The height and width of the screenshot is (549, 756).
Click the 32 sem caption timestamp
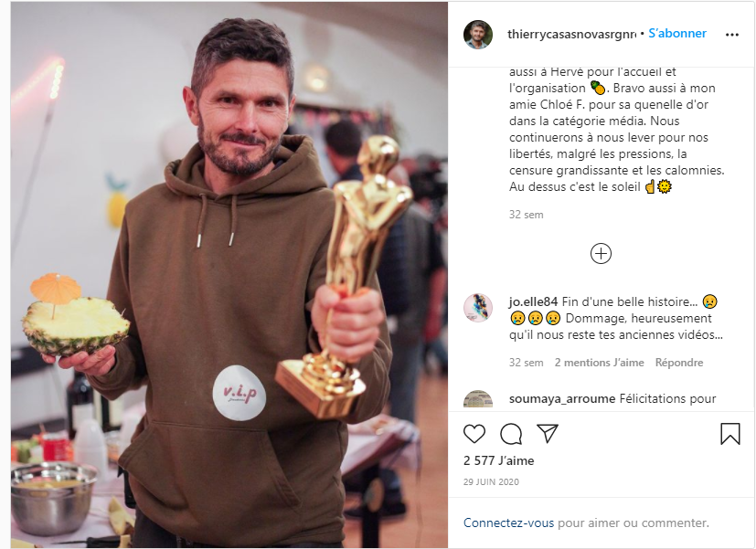pyautogui.click(x=526, y=215)
